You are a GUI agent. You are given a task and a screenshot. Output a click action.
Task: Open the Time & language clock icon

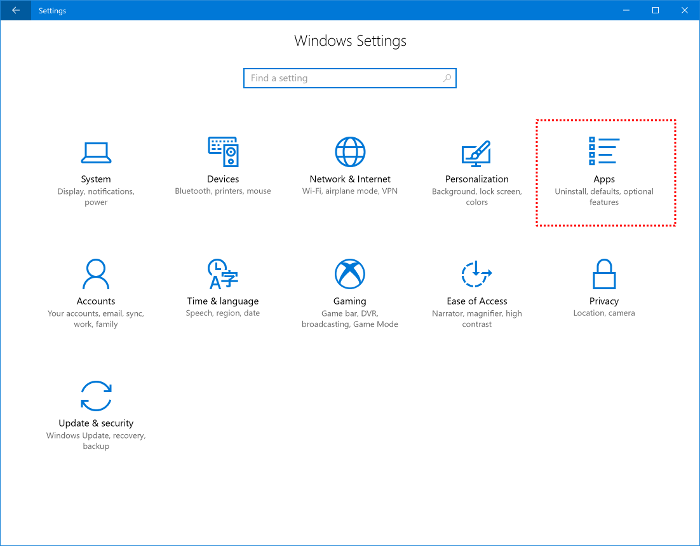pyautogui.click(x=223, y=274)
